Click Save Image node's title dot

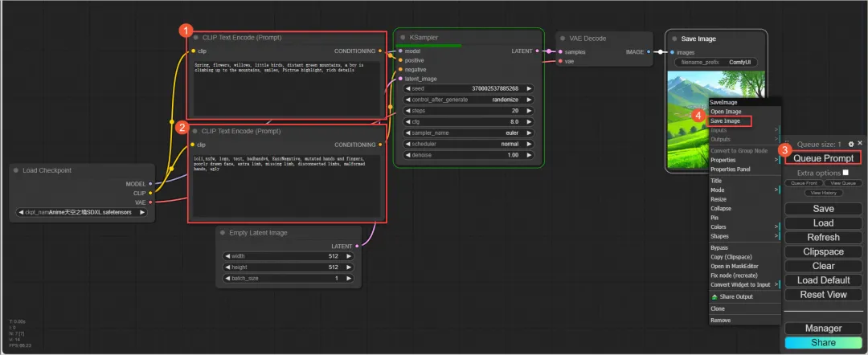tap(674, 39)
